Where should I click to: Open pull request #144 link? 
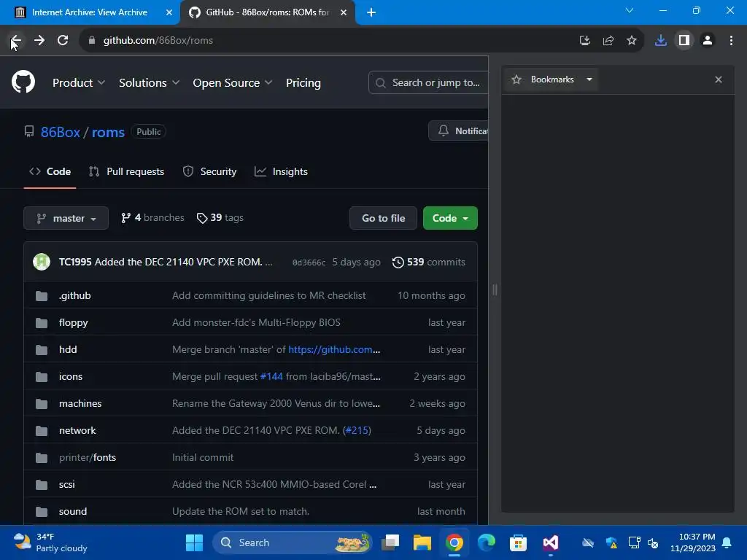pyautogui.click(x=271, y=377)
